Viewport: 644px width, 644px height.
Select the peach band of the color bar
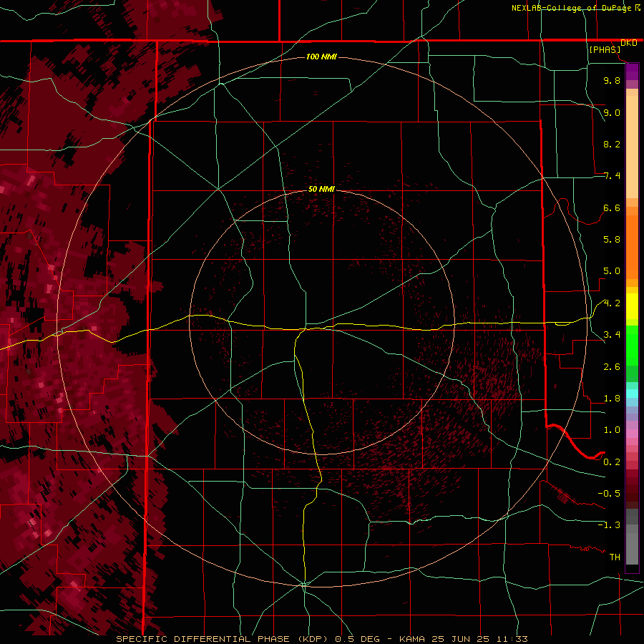[632, 147]
